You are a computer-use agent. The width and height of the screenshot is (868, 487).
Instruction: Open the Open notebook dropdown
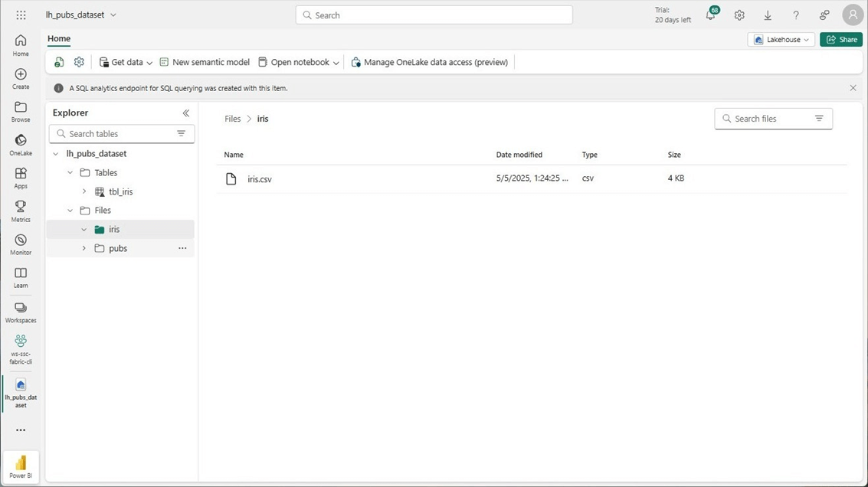[298, 62]
